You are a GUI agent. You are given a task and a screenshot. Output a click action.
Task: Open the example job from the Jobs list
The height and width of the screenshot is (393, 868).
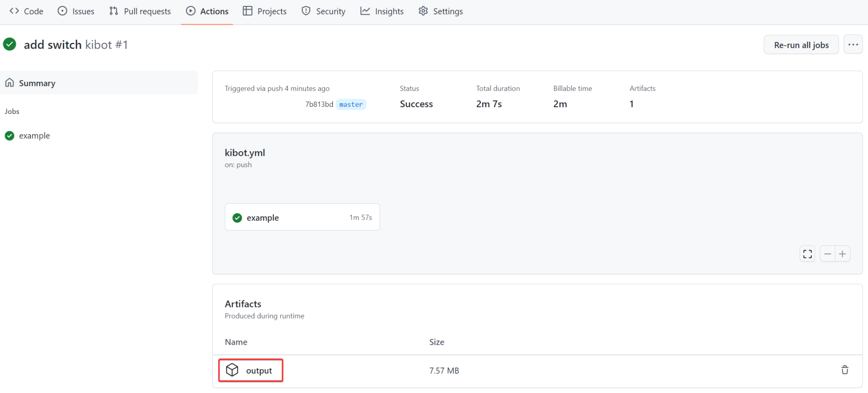[34, 136]
